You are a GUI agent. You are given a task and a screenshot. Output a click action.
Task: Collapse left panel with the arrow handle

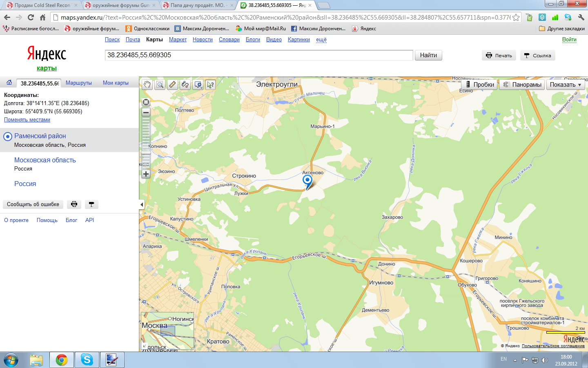click(x=141, y=204)
